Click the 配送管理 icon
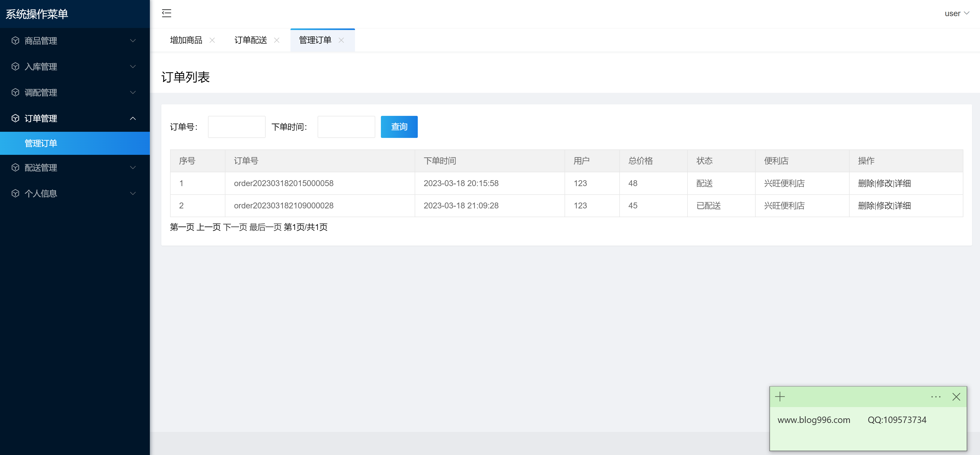 click(x=15, y=168)
